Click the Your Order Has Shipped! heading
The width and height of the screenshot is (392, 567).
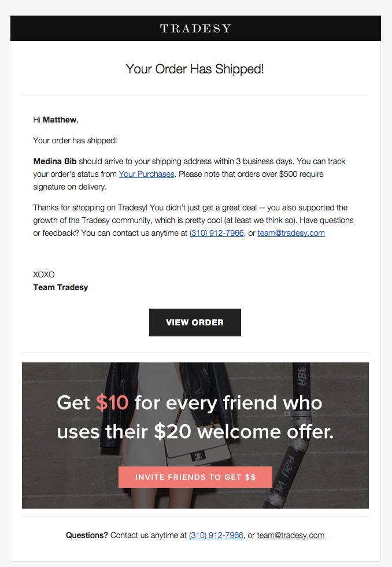coord(195,69)
